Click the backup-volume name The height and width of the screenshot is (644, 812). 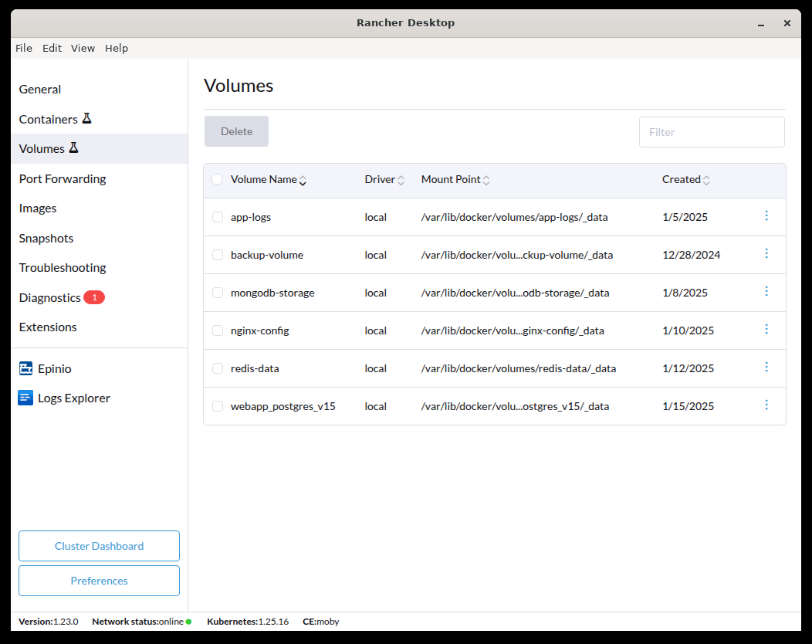pos(267,255)
